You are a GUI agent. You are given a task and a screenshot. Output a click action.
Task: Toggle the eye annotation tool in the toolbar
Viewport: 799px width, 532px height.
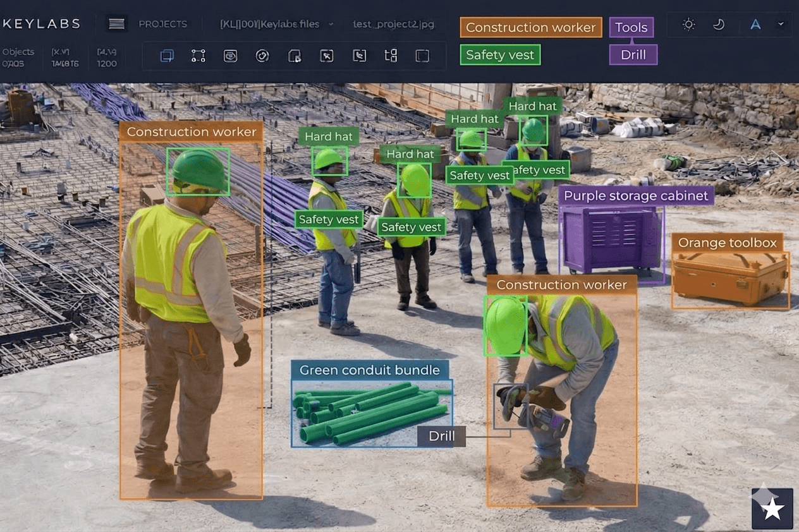click(230, 56)
